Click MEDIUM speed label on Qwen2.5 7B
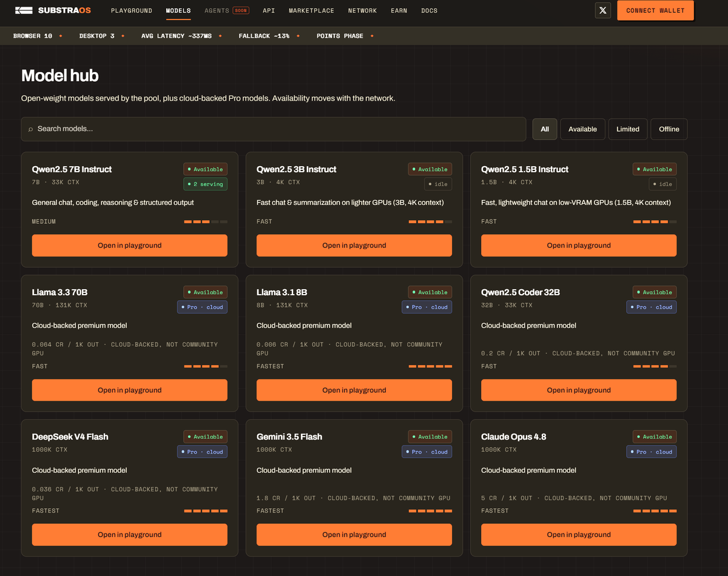This screenshot has width=728, height=576. click(x=44, y=222)
